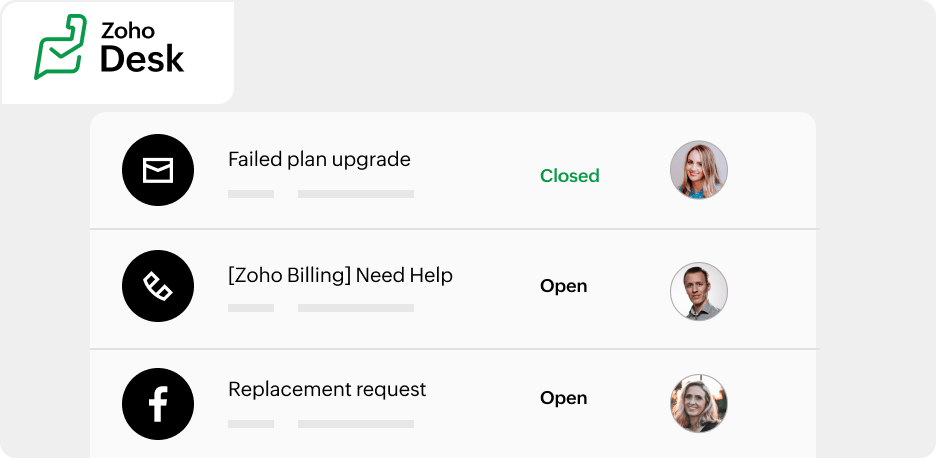Click the green Closed status label

pos(569,176)
